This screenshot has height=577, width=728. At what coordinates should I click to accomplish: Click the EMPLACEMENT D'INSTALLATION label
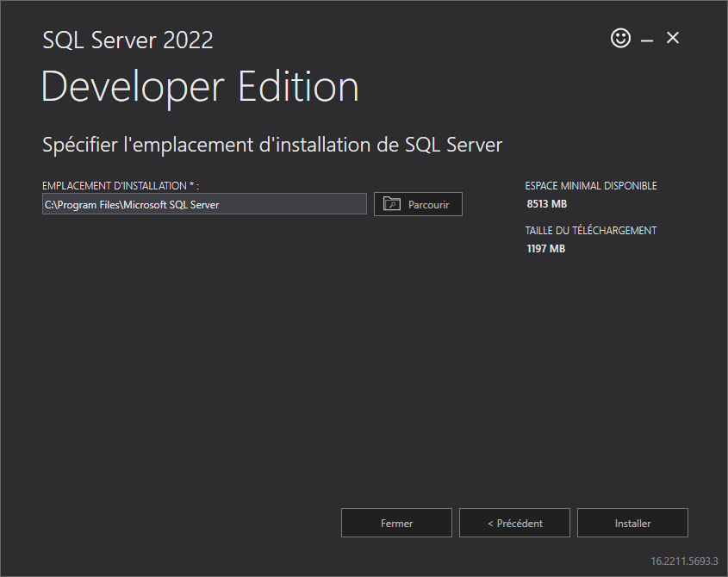[121, 186]
